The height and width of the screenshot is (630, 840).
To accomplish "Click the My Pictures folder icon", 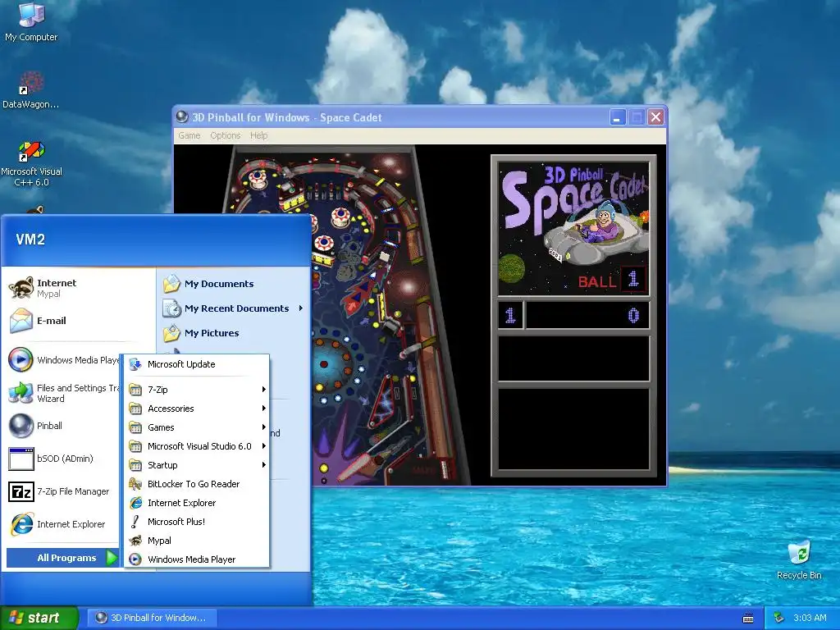I will tap(172, 333).
